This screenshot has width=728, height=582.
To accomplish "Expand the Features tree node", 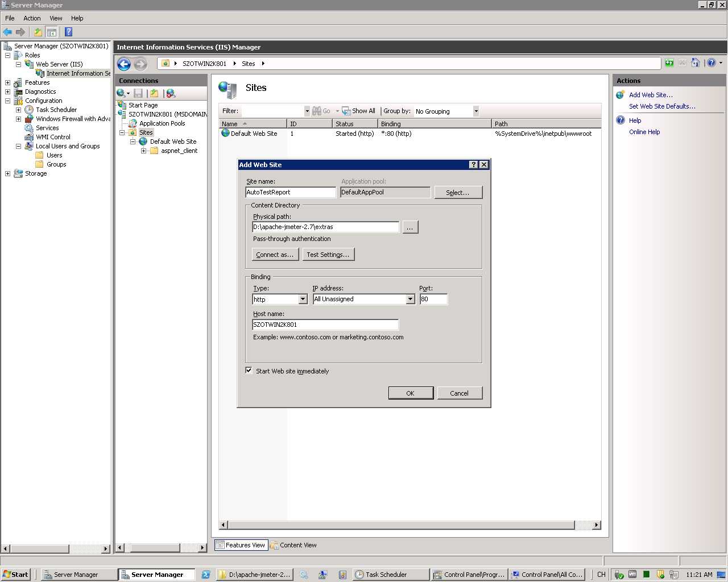I will (x=7, y=82).
